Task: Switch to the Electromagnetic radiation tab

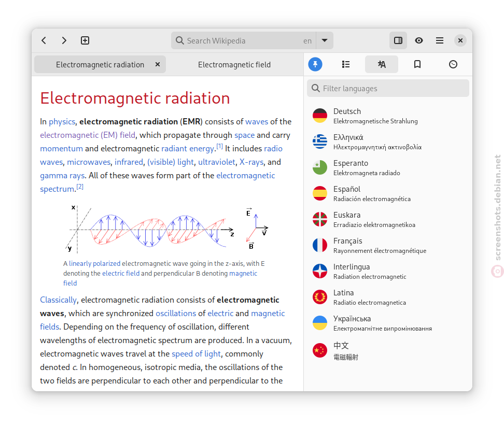Action: tap(100, 65)
